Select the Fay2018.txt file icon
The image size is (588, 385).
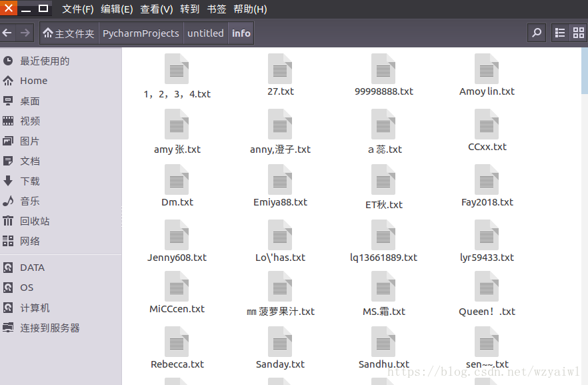[x=487, y=179]
